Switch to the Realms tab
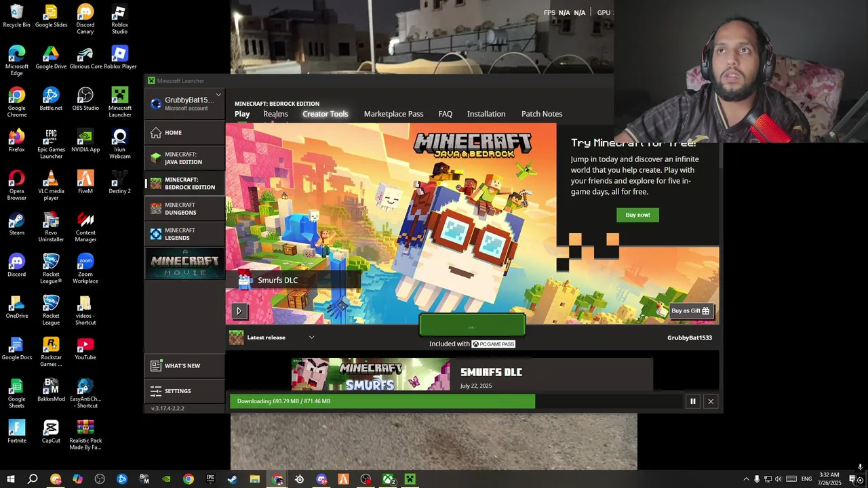Screen dimensions: 868x488 click(x=275, y=114)
